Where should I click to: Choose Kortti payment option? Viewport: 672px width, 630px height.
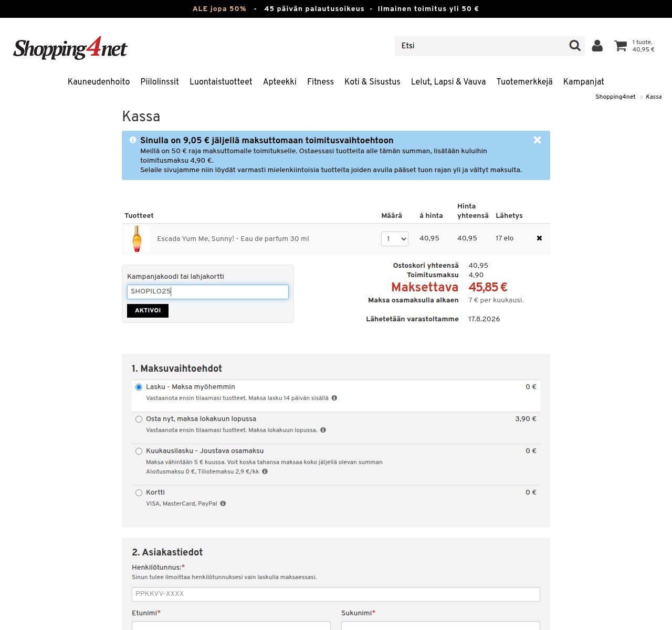(x=139, y=492)
